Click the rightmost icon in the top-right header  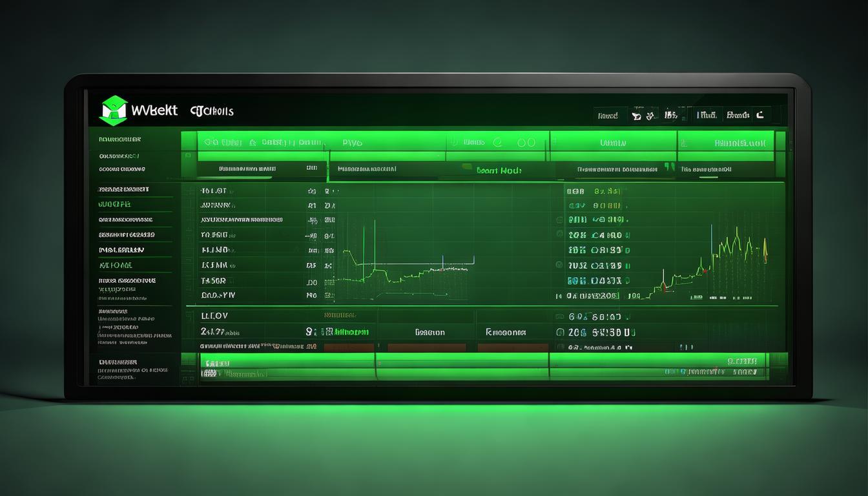click(760, 115)
